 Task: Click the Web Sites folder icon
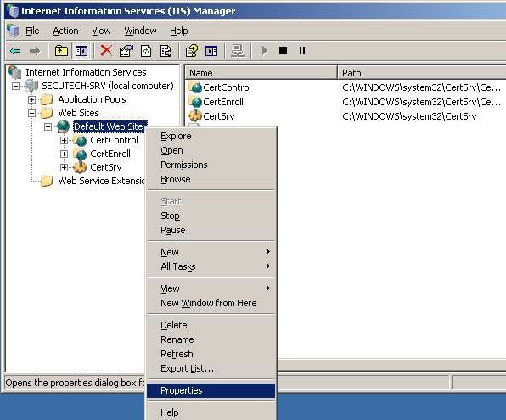47,113
